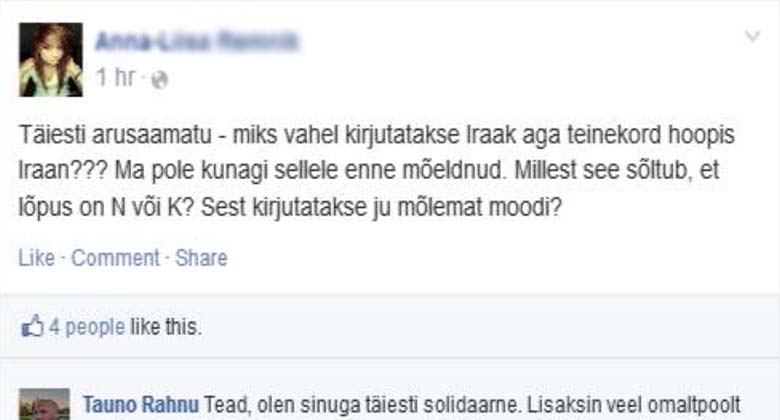Open the 1 hr timestamp permalink

pos(115,77)
